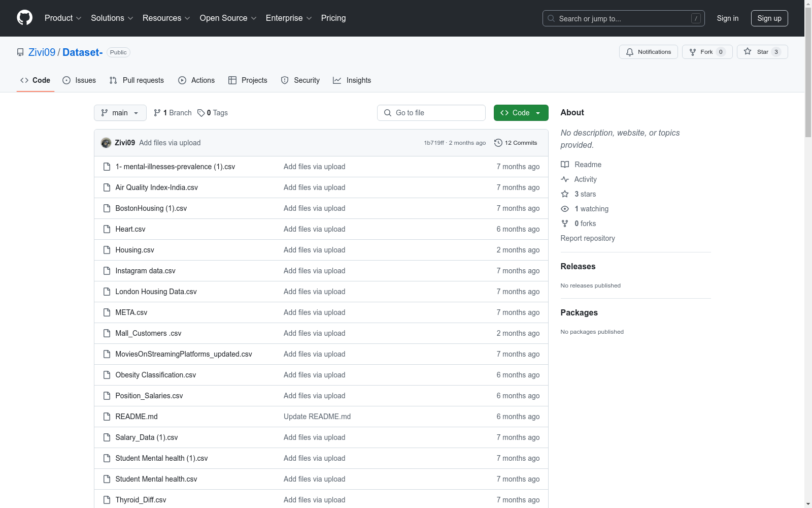Click the 0 Tags link
The width and height of the screenshot is (812, 508).
click(x=213, y=113)
